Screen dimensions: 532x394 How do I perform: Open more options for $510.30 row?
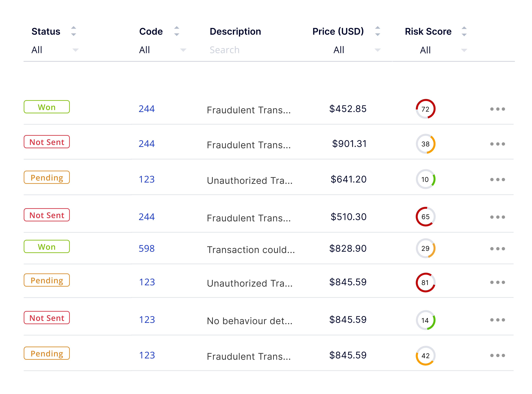(x=497, y=217)
